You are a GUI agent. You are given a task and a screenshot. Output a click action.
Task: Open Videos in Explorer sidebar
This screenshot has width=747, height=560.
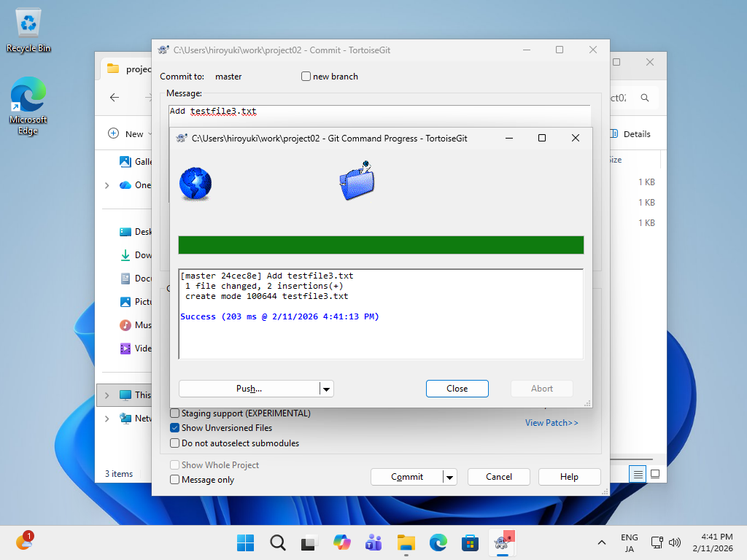(135, 349)
